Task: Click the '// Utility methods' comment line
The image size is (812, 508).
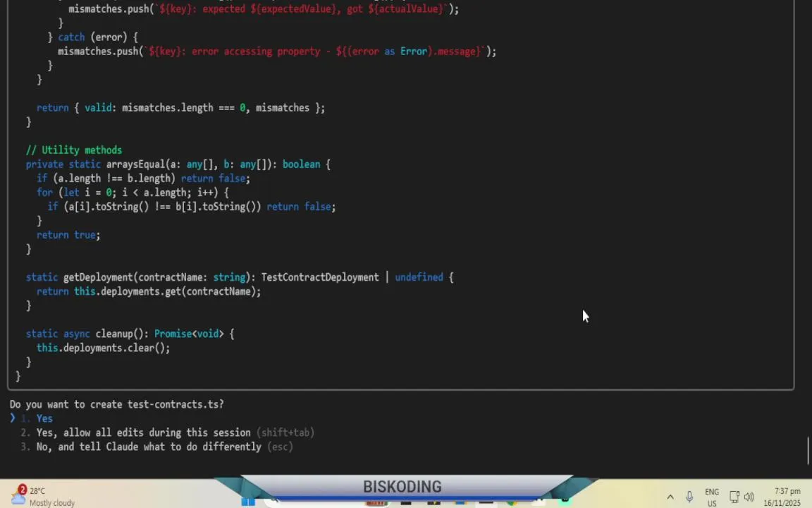Action: coord(74,150)
